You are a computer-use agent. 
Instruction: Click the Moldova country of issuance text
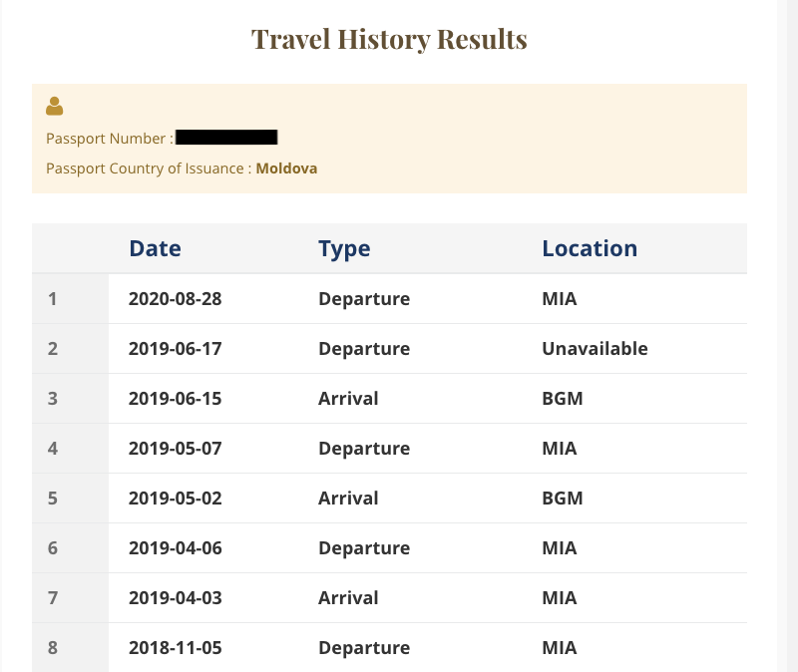(286, 168)
